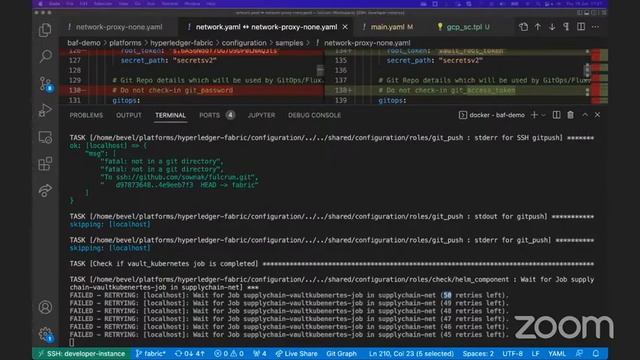
Task: Click configuration in the breadcrumb
Action: coord(244,43)
